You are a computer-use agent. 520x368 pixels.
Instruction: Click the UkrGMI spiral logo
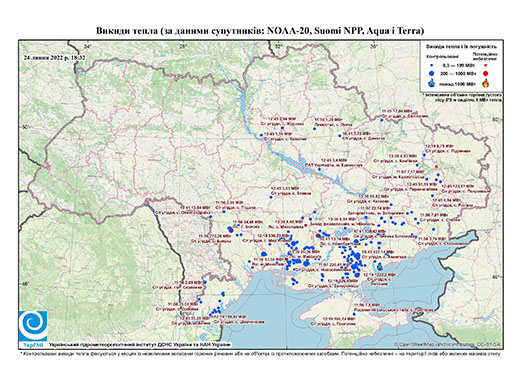pos(33,326)
